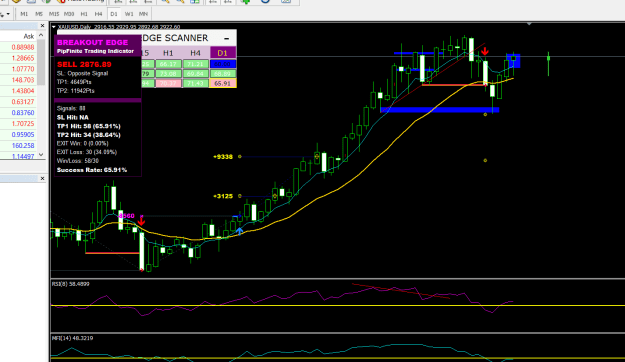Close the lower left panel
The height and width of the screenshot is (362, 625).
click(x=43, y=178)
